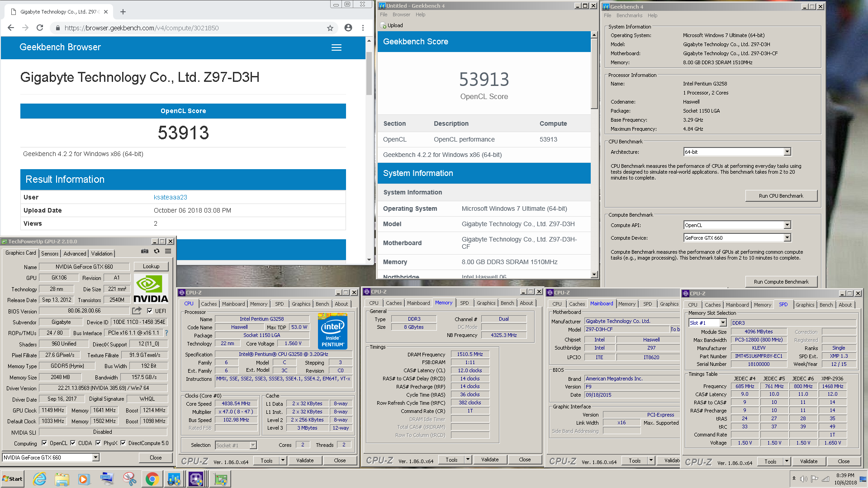Bookmark this page with the star icon

330,28
